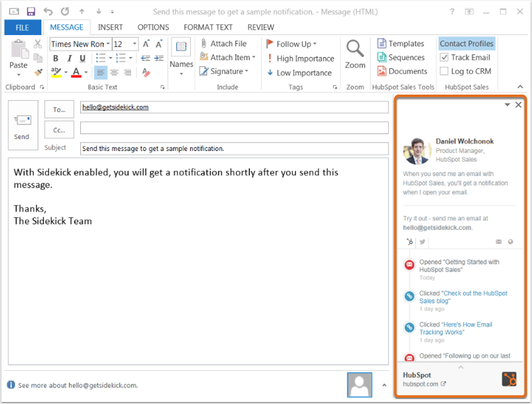Viewport: 532px width, 404px height.
Task: Switch to the OPTIONS tab
Action: (153, 27)
